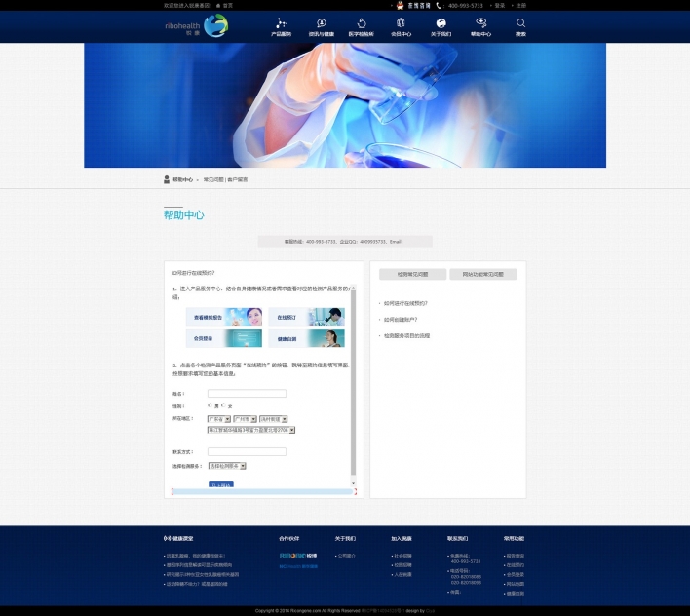
Task: Select the 女 gender radio button
Action: (x=224, y=405)
